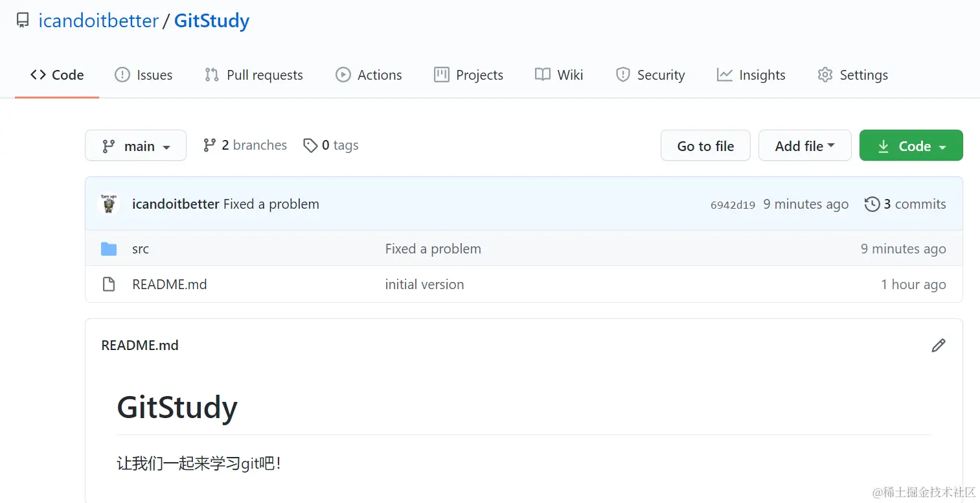Open the repository Settings tab
This screenshot has height=503, width=980.
(852, 75)
